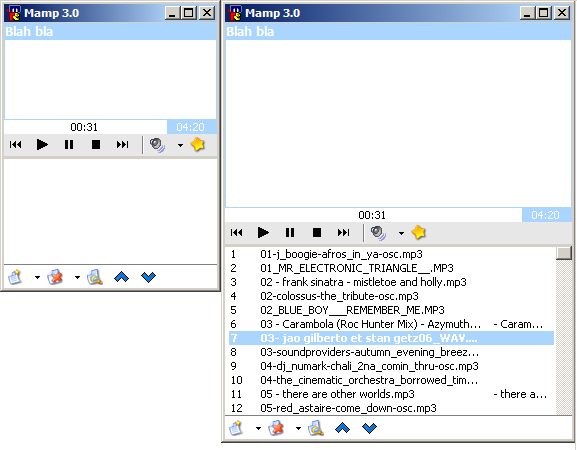Minimize the right Mamp 3.0 window
Viewport: 577px width, 450px height.
tap(527, 13)
